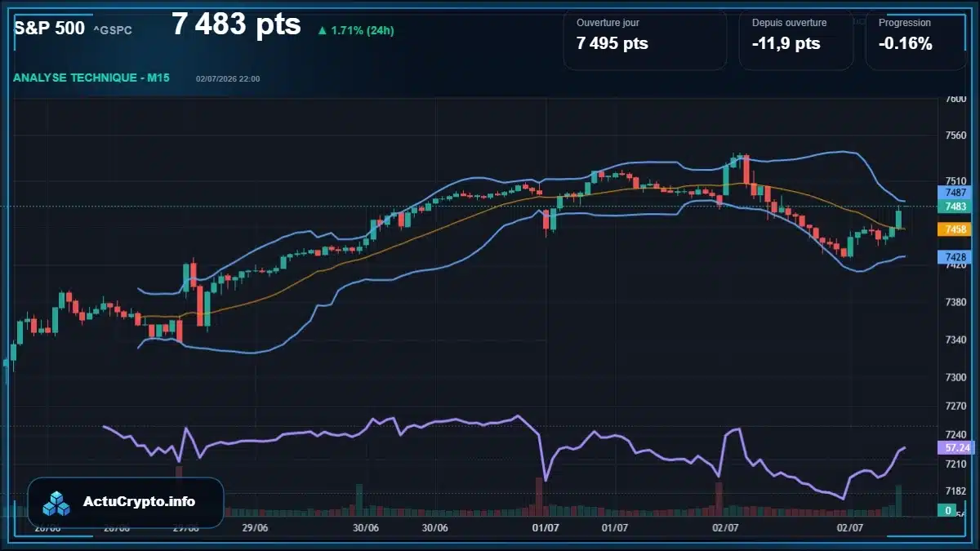Viewport: 980px width, 551px height.
Task: Click the 7240 axis label
Action: click(955, 435)
